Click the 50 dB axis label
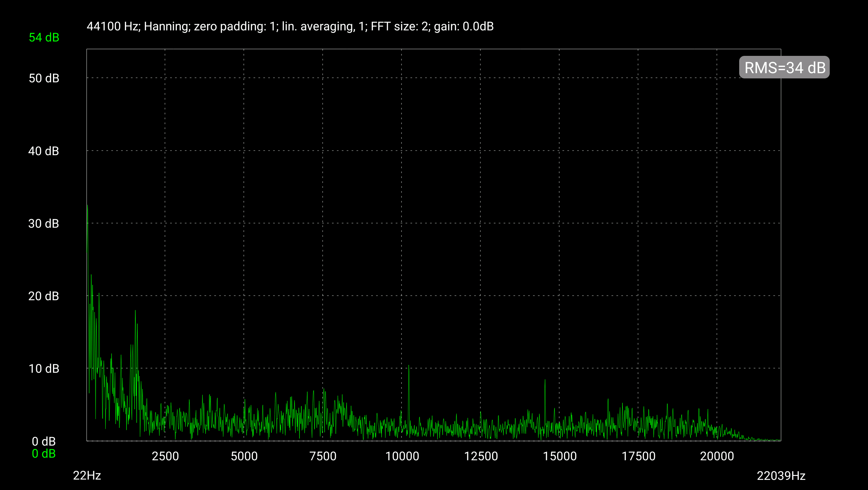Image resolution: width=868 pixels, height=490 pixels. pos(44,78)
